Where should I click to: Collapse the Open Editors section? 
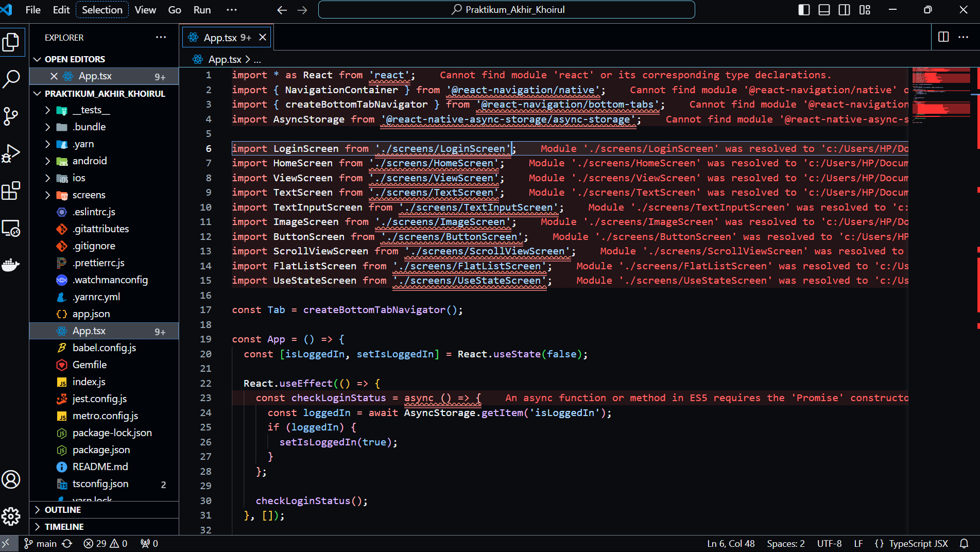pos(104,59)
